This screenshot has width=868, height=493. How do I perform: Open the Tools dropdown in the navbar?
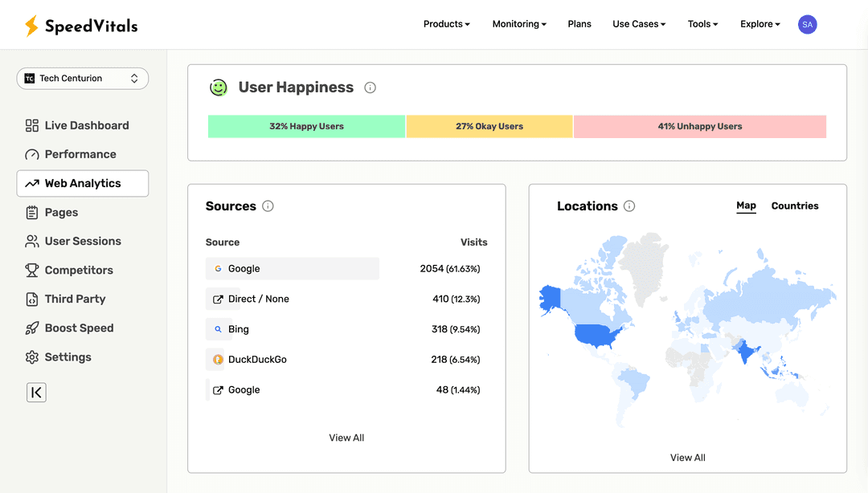tap(702, 24)
